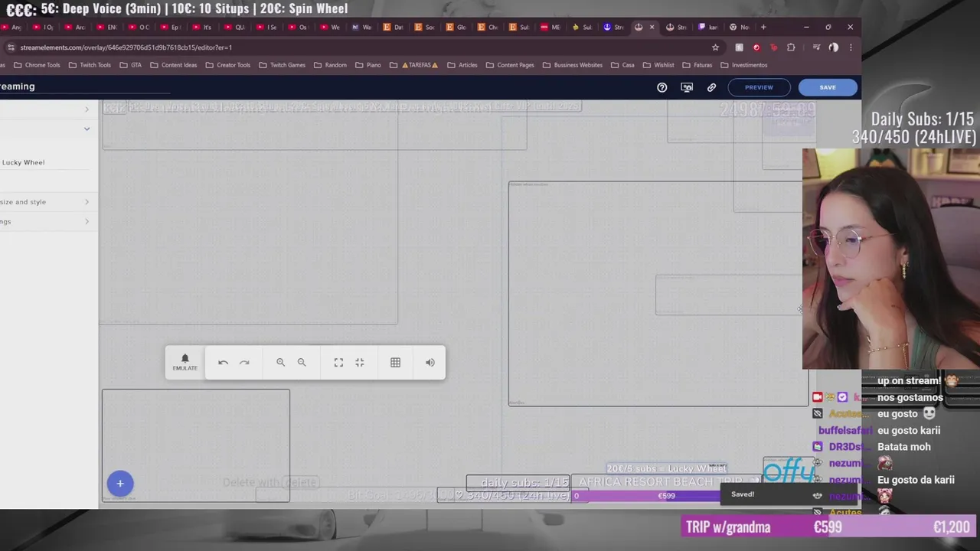Switch to the 'QU' YouTube tab
Screen dimensions: 980x551
coord(234,27)
